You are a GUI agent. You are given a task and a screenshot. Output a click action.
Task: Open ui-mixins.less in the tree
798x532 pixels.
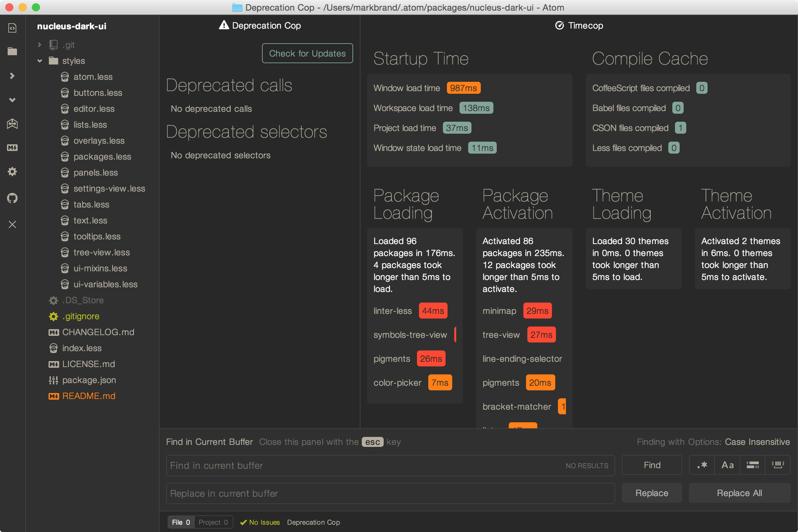point(100,268)
